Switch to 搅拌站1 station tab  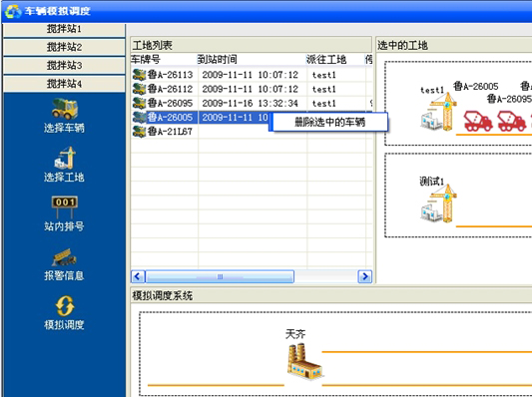[x=64, y=29]
